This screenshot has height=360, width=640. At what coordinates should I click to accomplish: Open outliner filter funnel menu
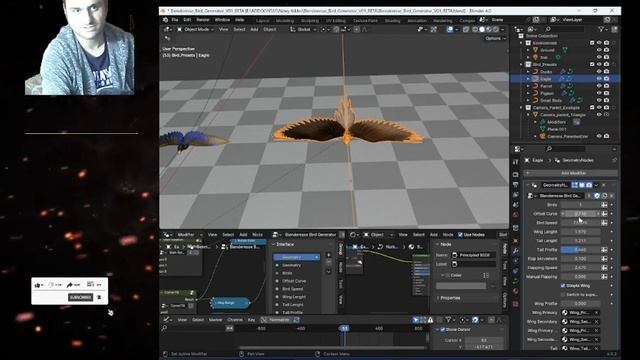[602, 29]
